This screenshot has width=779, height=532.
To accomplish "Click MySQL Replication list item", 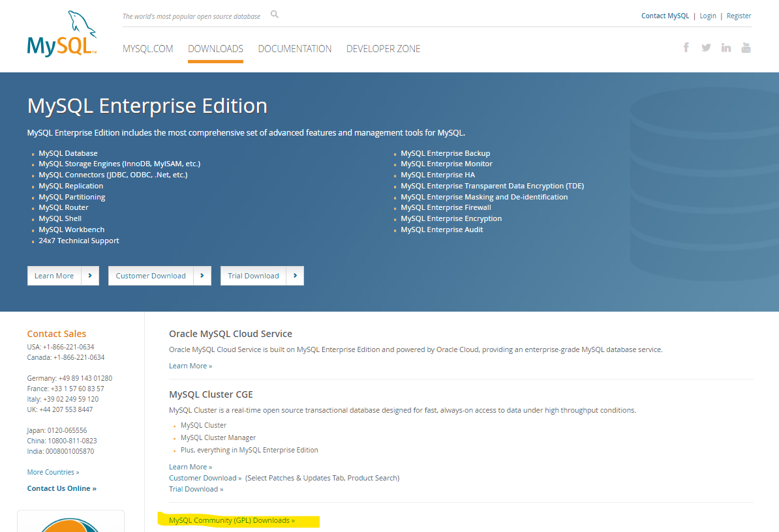I will [71, 186].
